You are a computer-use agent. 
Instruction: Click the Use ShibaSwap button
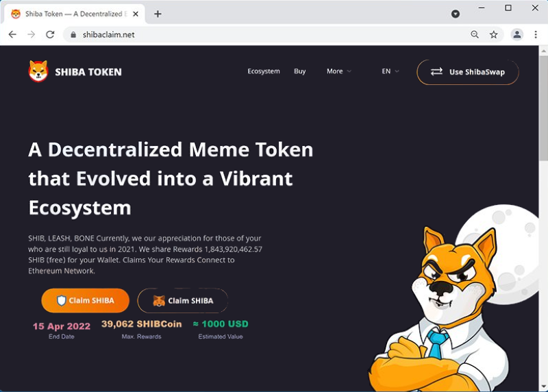[x=468, y=72]
